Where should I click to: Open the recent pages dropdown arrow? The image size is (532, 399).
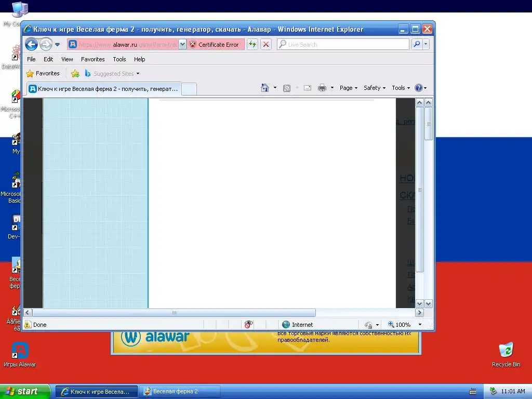coord(57,45)
